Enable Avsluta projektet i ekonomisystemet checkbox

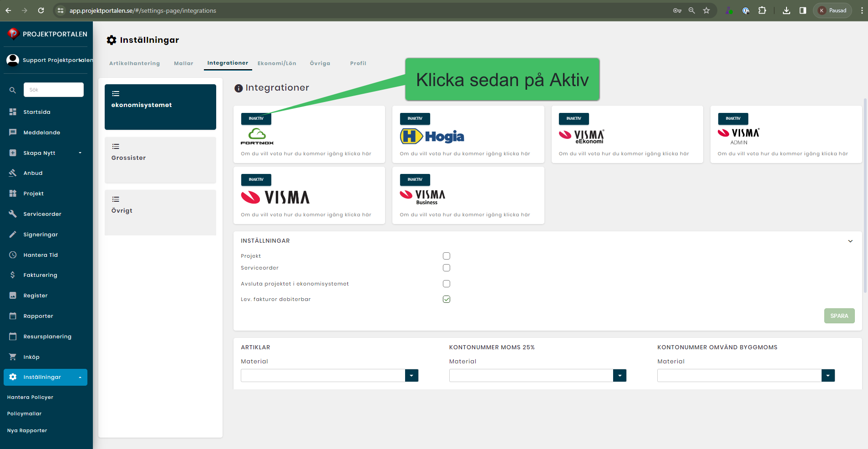447,284
